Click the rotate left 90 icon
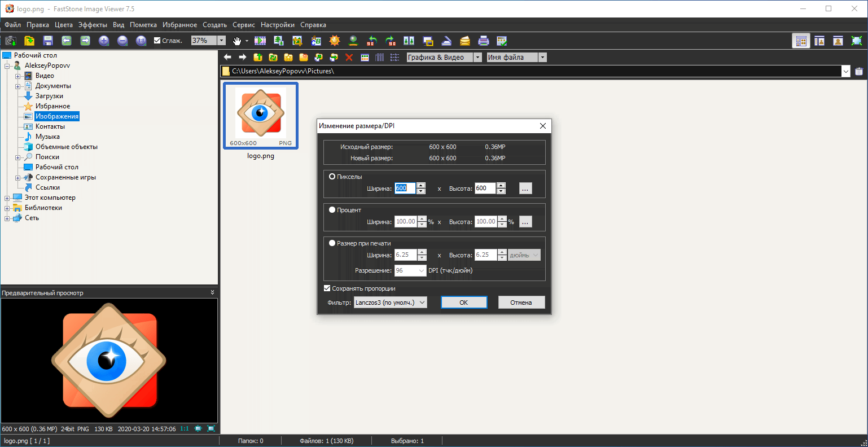 [372, 41]
